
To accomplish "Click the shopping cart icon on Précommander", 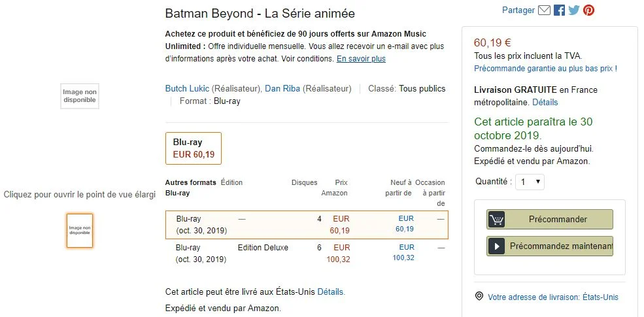I will [497, 220].
